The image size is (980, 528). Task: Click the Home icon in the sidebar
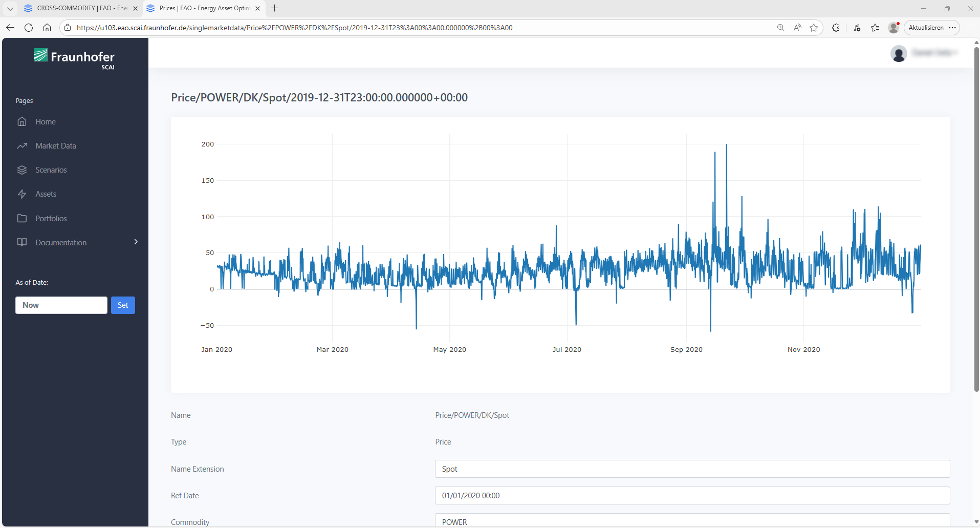click(22, 122)
